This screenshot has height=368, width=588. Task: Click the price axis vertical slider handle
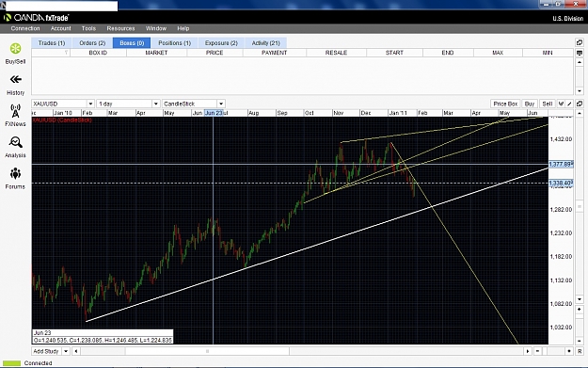[x=580, y=207]
